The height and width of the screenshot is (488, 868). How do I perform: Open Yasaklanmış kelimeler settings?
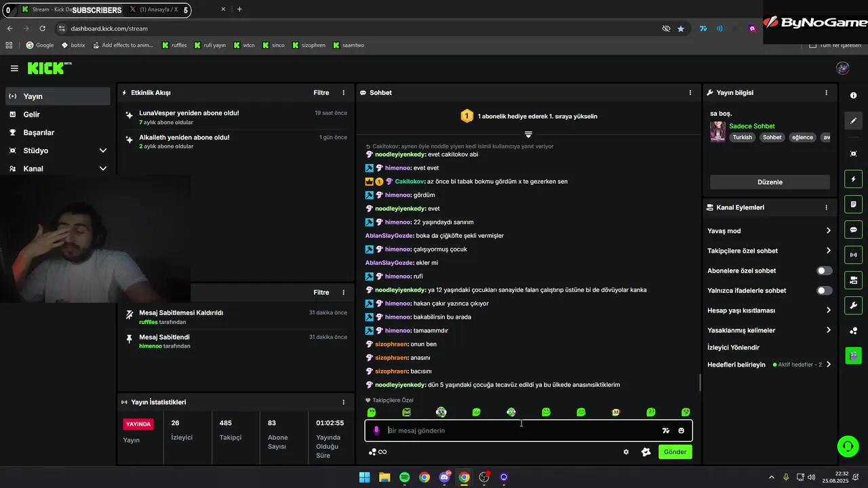click(769, 331)
